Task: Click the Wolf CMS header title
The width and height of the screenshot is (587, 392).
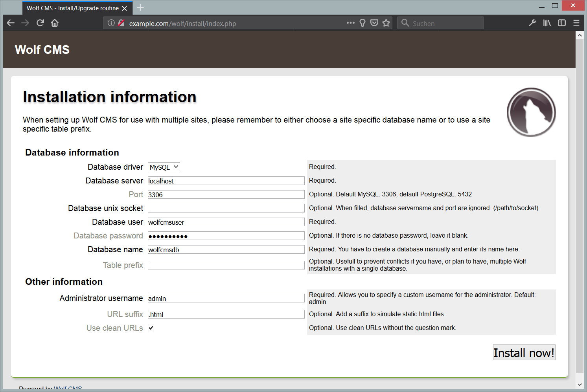Action: click(42, 49)
